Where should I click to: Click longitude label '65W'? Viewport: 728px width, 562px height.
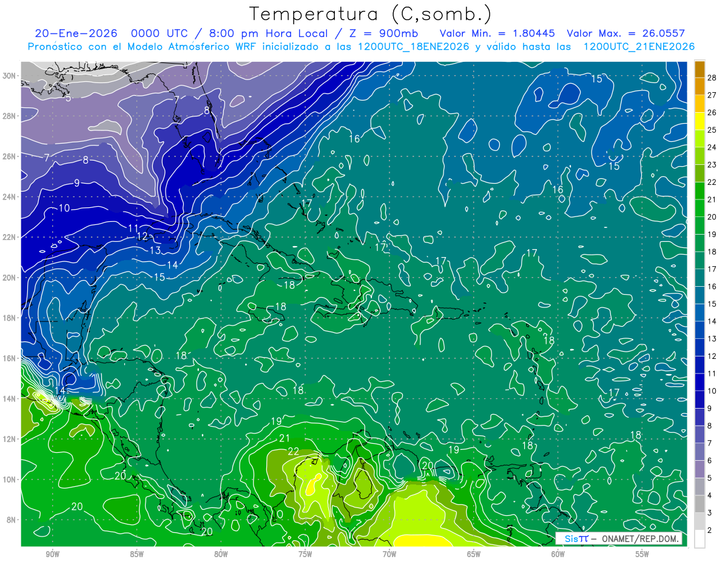(x=474, y=554)
